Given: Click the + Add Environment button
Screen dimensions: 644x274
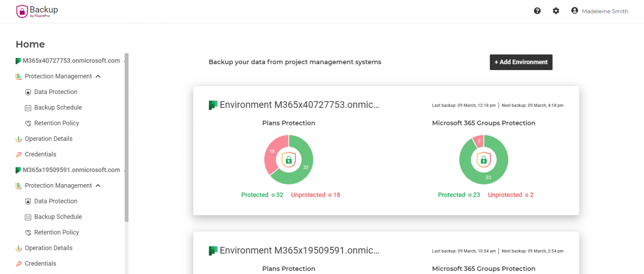Looking at the screenshot, I should click(x=521, y=62).
